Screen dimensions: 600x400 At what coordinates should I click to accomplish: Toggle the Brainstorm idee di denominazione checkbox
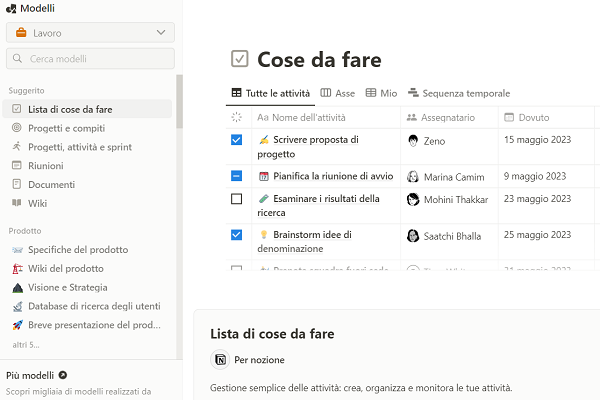(236, 235)
